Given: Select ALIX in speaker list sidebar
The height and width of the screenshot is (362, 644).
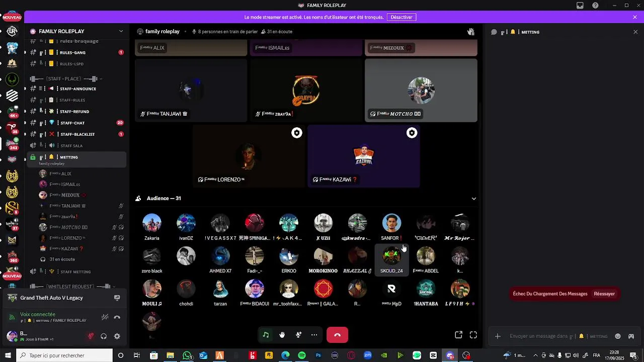Looking at the screenshot, I should pyautogui.click(x=80, y=173).
